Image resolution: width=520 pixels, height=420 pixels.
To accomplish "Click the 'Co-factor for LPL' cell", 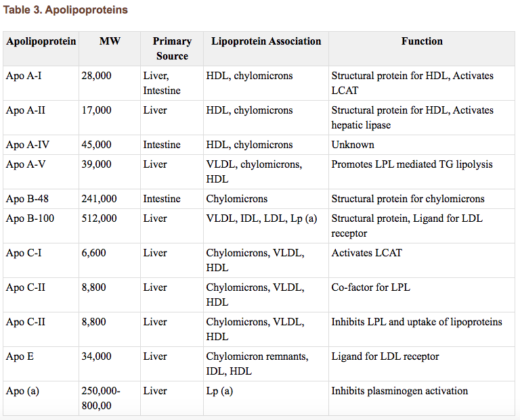I will [x=370, y=287].
